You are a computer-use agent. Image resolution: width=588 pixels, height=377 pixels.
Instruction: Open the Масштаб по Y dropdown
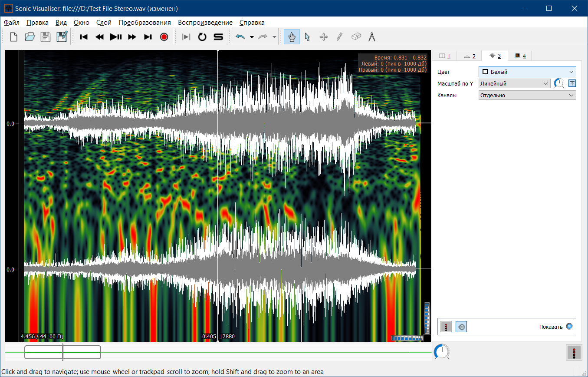[x=514, y=83]
